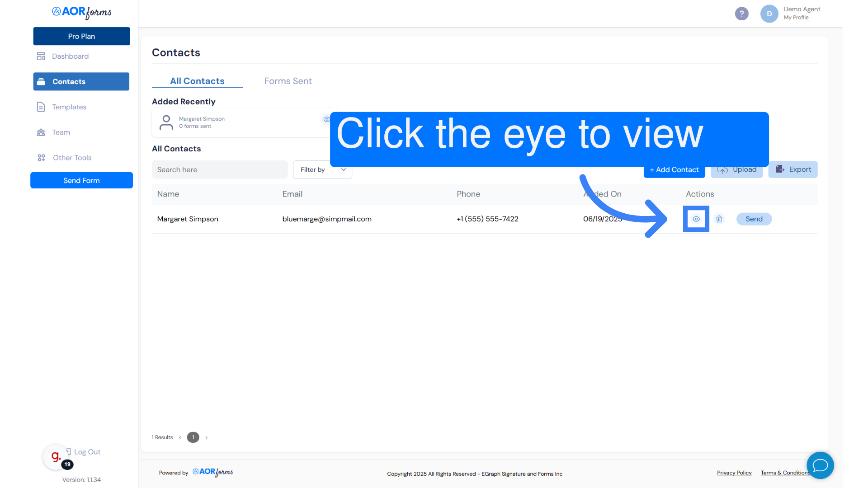Click the trash icon to delete Margaret Simpson

(x=719, y=219)
